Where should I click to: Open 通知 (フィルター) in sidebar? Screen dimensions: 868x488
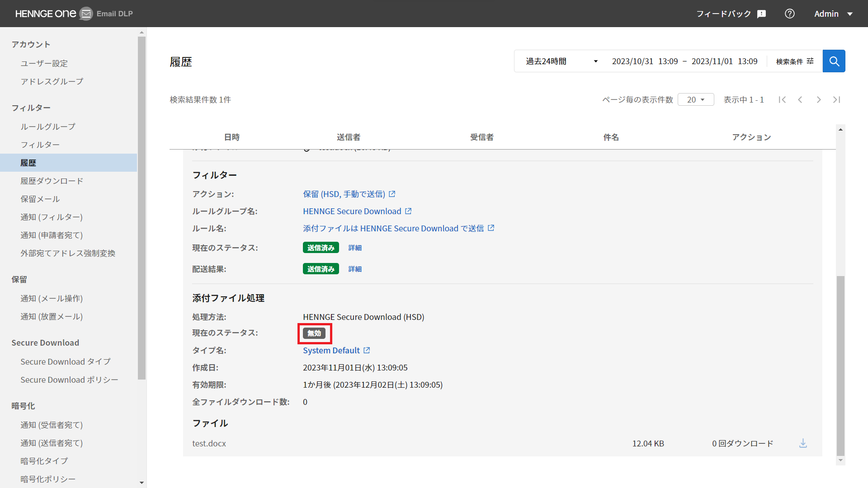pyautogui.click(x=52, y=217)
